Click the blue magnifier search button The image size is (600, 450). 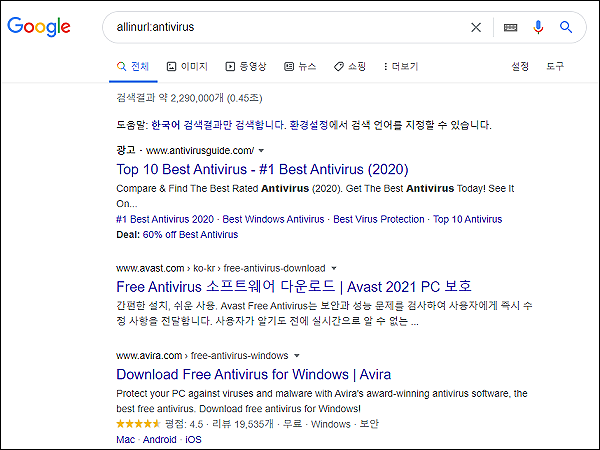tap(566, 27)
